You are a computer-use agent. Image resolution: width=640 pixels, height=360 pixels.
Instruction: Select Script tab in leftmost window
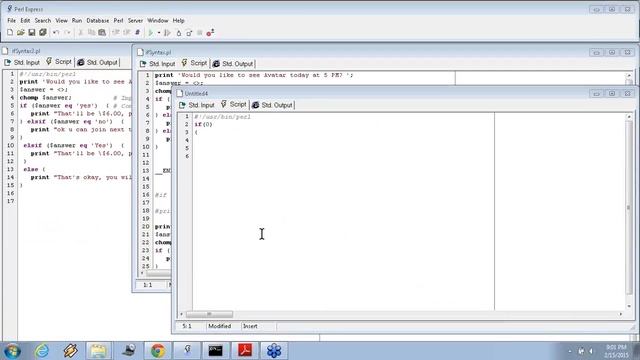(59, 62)
